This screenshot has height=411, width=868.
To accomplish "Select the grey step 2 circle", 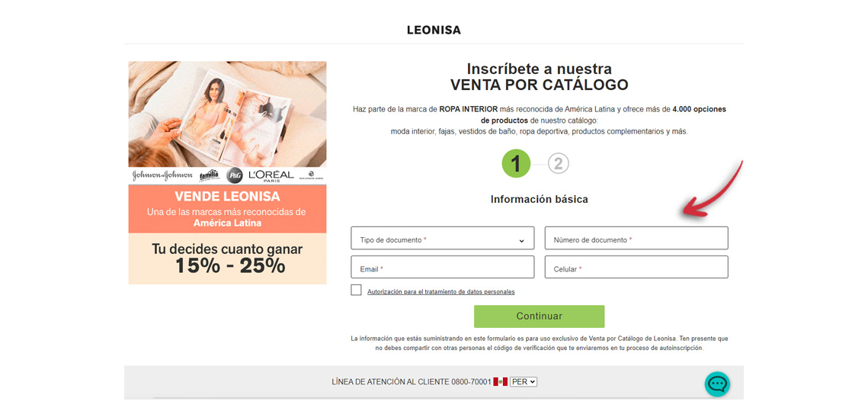I will 558,163.
